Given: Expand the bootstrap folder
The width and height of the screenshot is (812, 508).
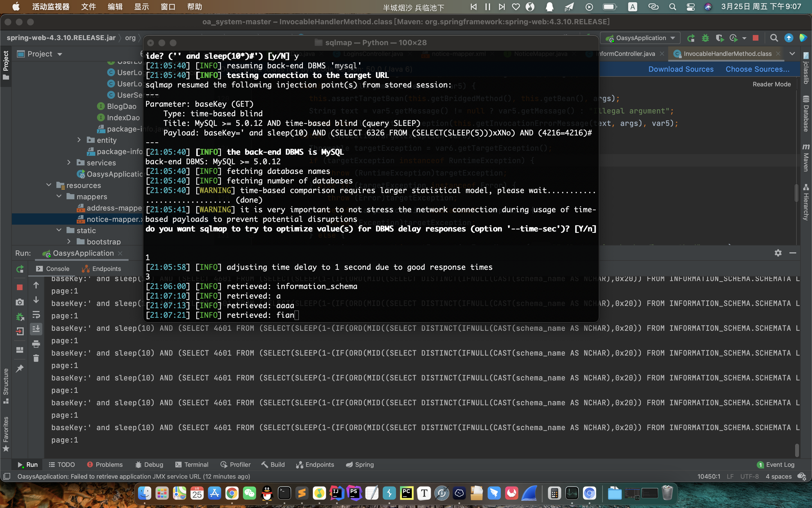Looking at the screenshot, I should click(69, 242).
